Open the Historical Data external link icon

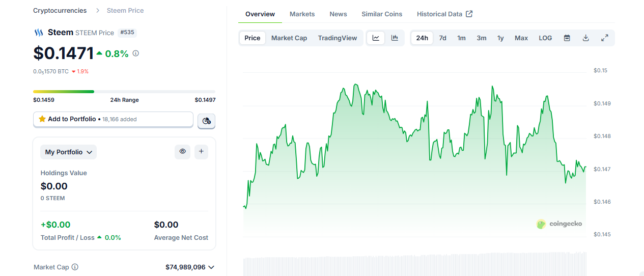(x=469, y=14)
